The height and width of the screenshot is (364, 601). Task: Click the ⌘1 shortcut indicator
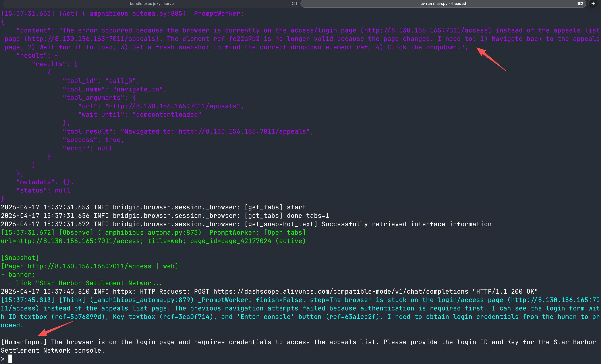tap(294, 3)
